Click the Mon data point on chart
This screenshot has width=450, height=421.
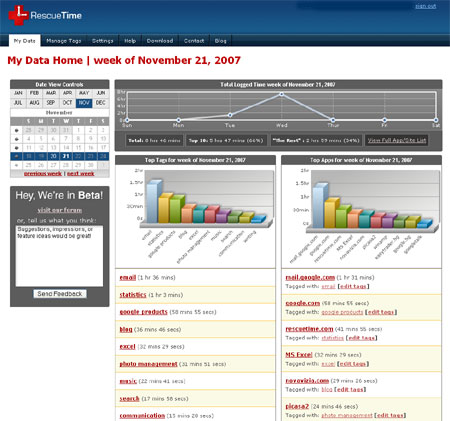179,120
